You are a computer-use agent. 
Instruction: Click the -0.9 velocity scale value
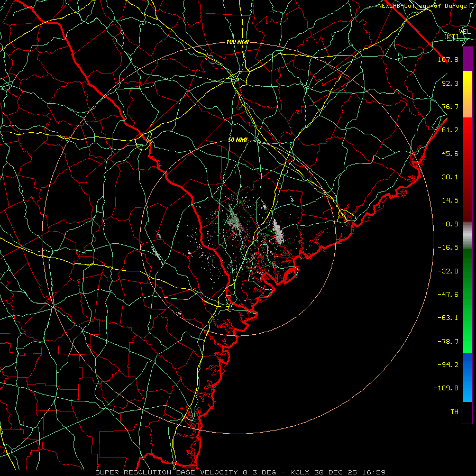pyautogui.click(x=450, y=224)
